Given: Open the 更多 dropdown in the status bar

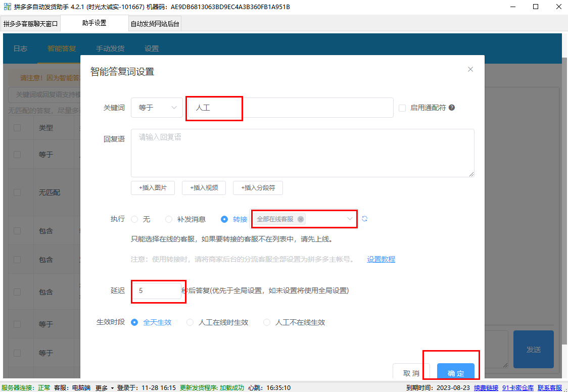Looking at the screenshot, I should coord(104,387).
